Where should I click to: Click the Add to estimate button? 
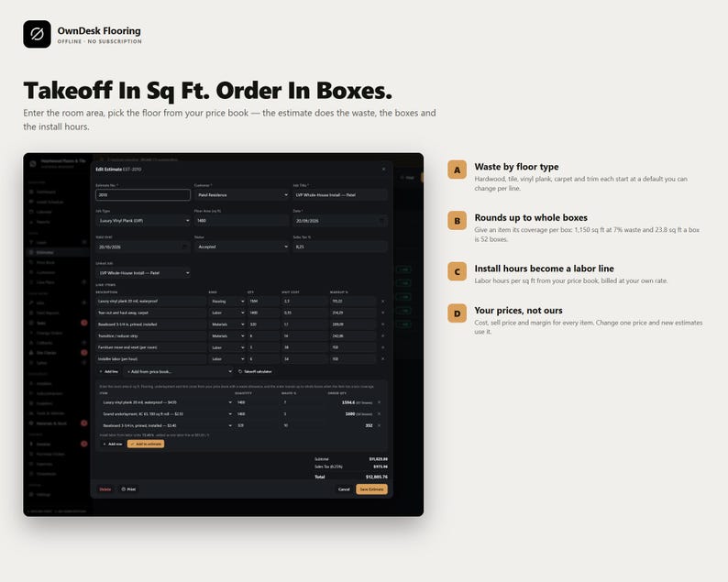146,445
